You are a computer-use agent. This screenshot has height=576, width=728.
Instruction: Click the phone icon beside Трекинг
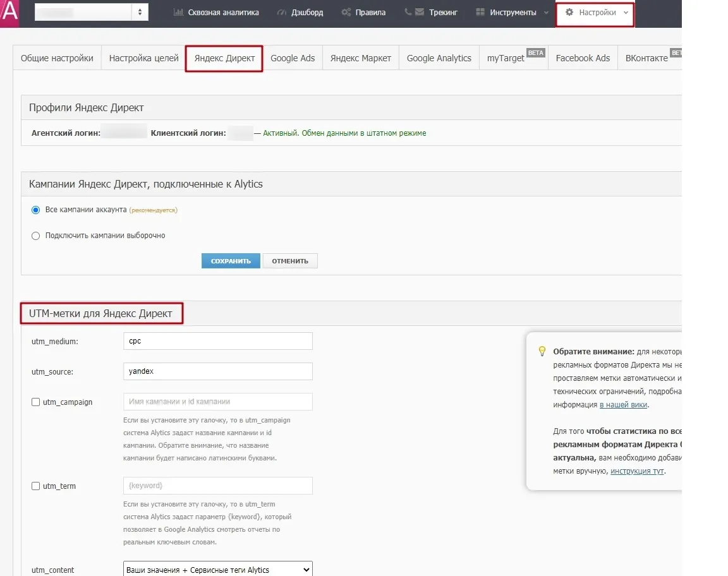coord(408,12)
